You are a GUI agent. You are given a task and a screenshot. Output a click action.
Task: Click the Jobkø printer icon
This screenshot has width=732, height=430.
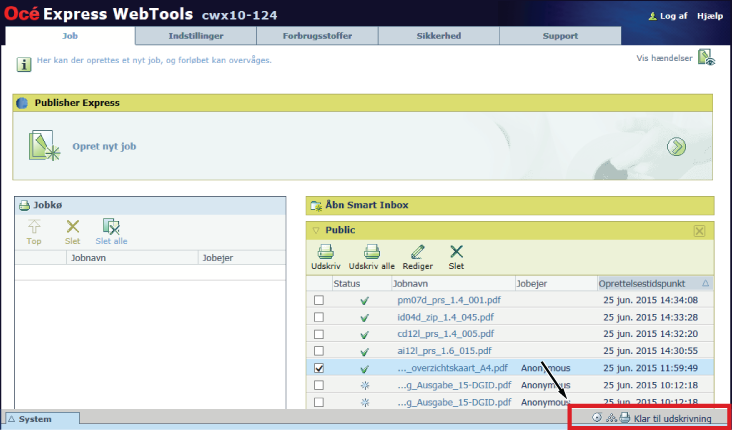click(24, 205)
